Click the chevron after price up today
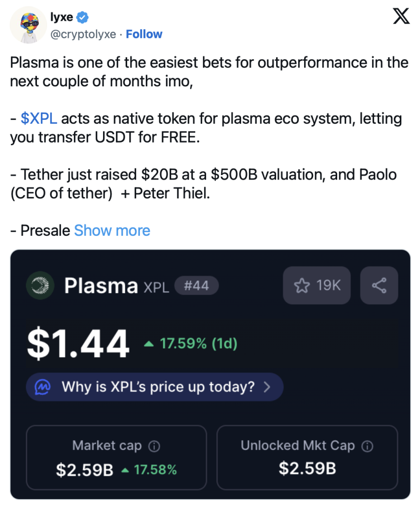Screen dimensions: 420x505 coord(267,387)
